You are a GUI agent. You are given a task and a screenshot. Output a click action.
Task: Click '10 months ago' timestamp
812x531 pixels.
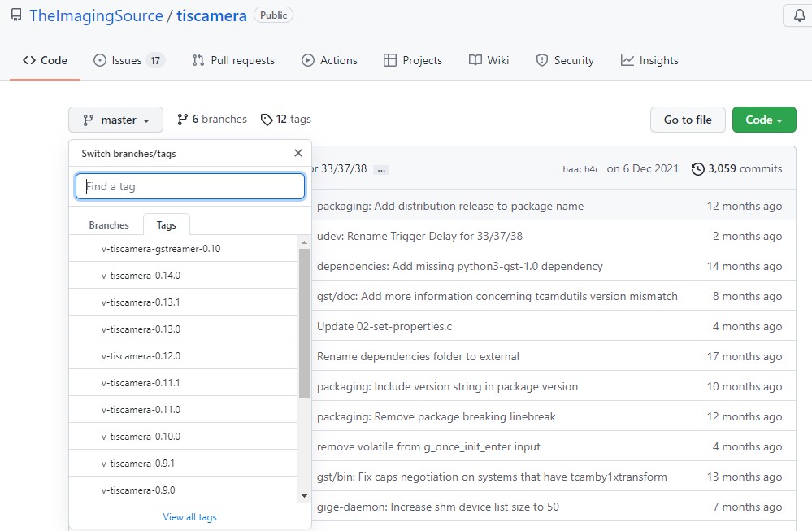pos(745,386)
